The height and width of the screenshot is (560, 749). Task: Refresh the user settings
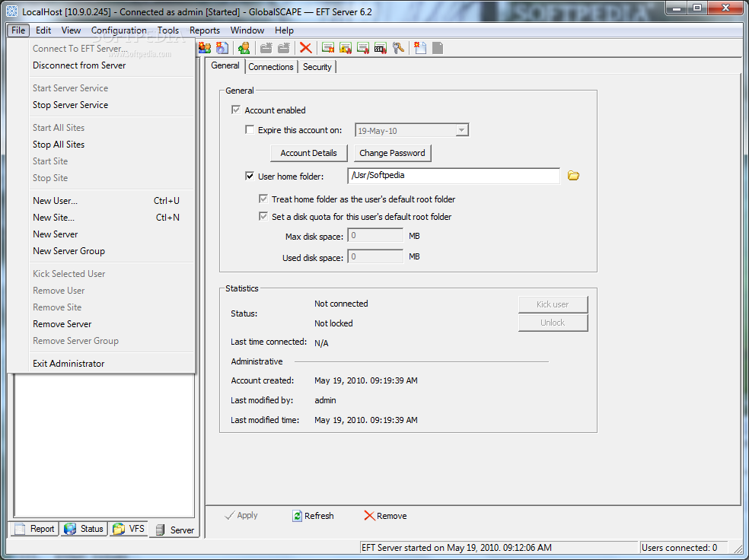pos(313,516)
